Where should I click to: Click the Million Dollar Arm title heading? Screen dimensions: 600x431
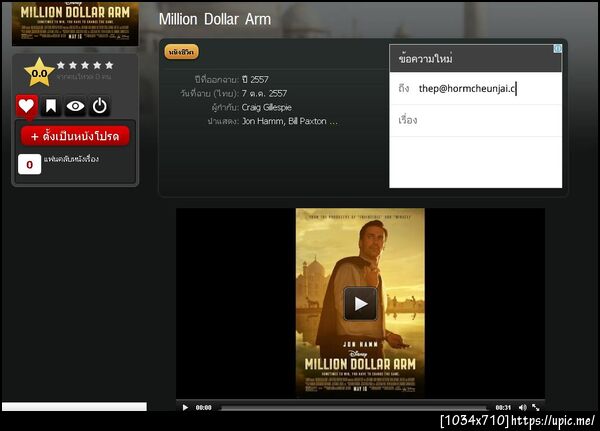(x=215, y=19)
